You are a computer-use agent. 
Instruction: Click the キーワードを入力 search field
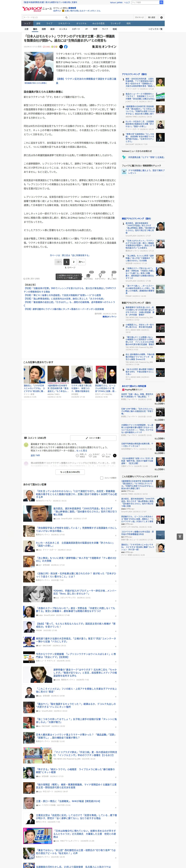click(x=44, y=17)
